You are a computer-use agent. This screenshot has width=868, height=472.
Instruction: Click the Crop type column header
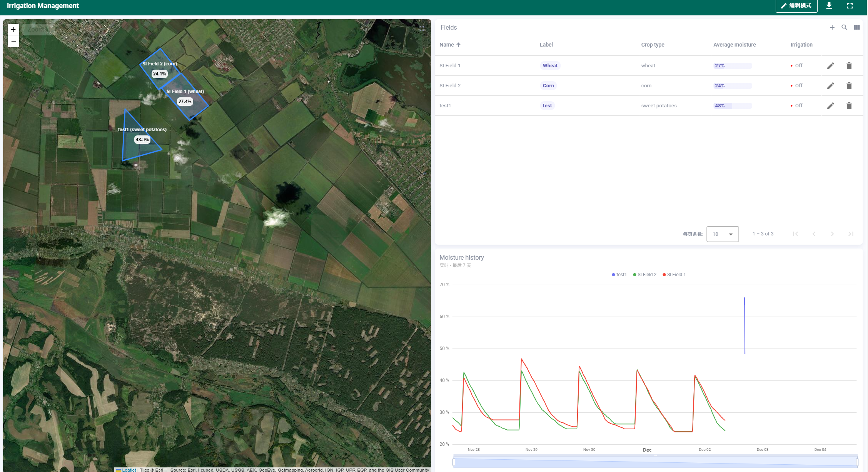pos(653,45)
